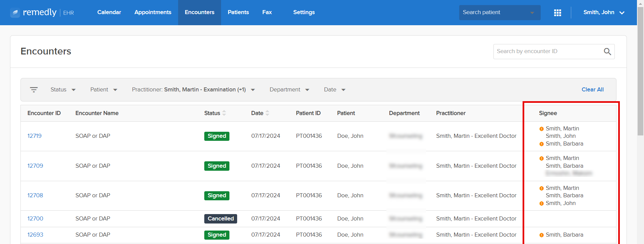Click the 07/17/2024 date in row 12708
Viewport: 644px width, 244px height.
click(x=266, y=196)
